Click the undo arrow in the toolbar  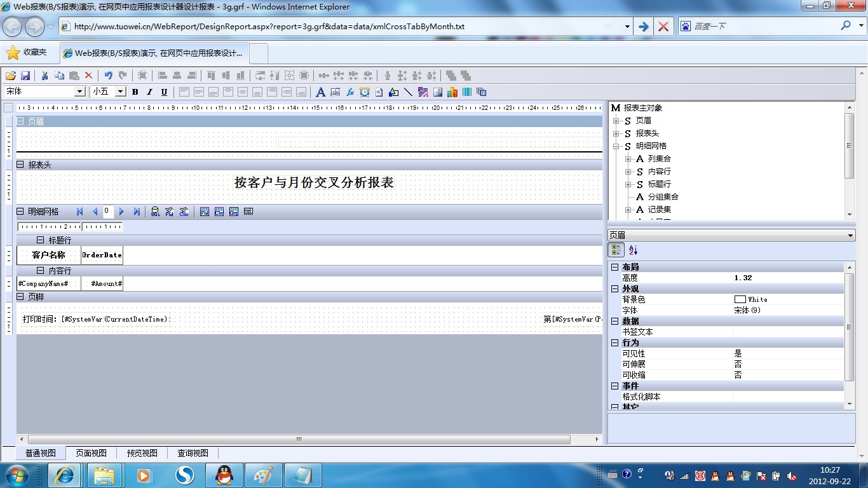pyautogui.click(x=108, y=76)
